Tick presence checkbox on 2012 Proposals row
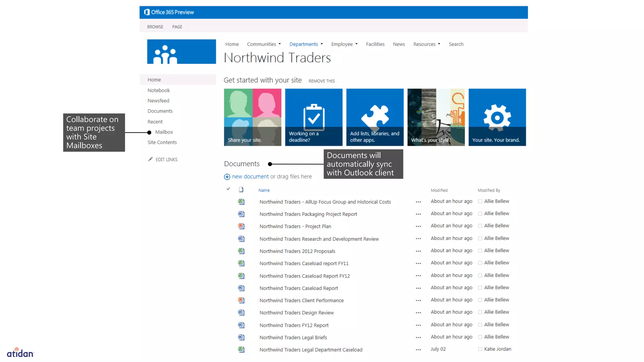Image resolution: width=644 pixels, height=362 pixels. coord(480,251)
